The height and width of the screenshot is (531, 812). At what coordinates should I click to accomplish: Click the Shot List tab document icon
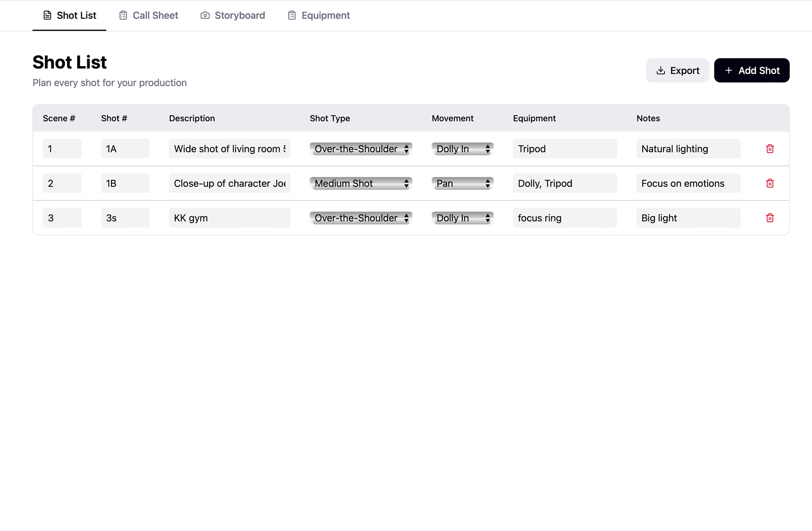47,16
